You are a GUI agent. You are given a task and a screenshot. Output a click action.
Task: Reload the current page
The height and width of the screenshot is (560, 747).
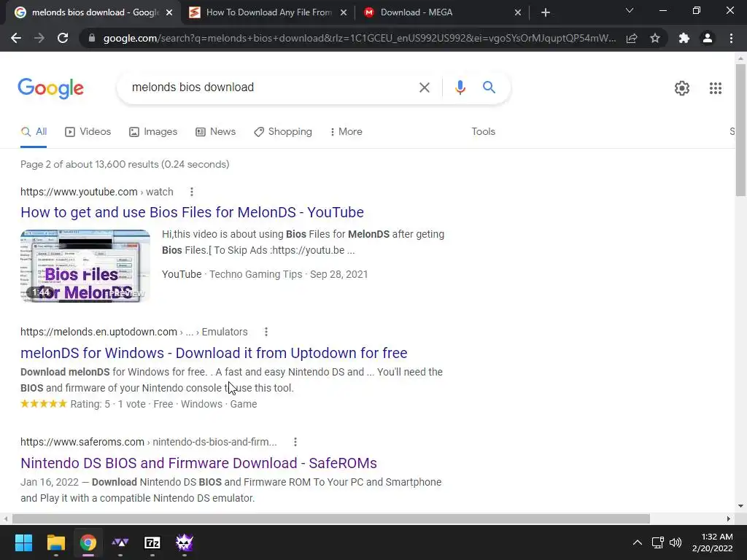[63, 38]
